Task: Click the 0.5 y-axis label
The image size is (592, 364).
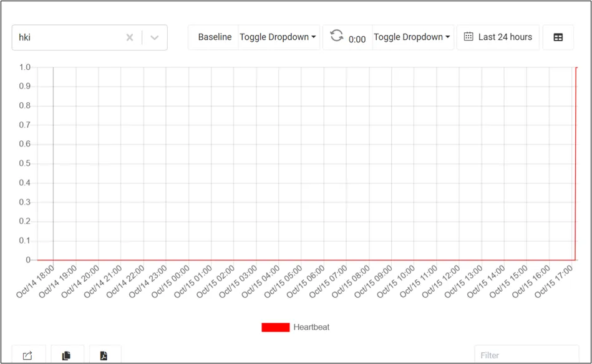Action: tap(25, 163)
